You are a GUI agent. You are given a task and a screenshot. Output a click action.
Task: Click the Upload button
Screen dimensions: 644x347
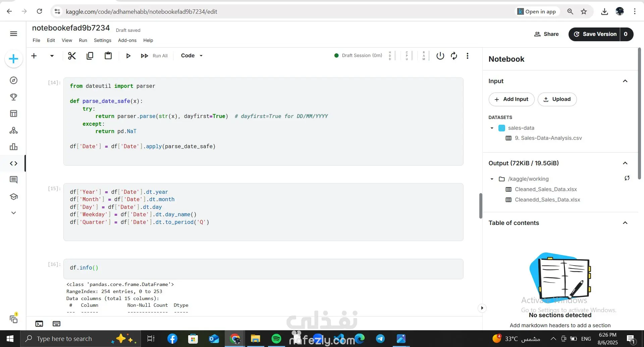coord(557,99)
